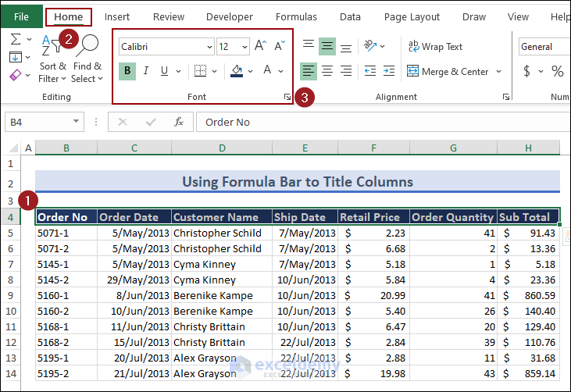
Task: Click the AutoSum sigma icon
Action: pyautogui.click(x=16, y=39)
